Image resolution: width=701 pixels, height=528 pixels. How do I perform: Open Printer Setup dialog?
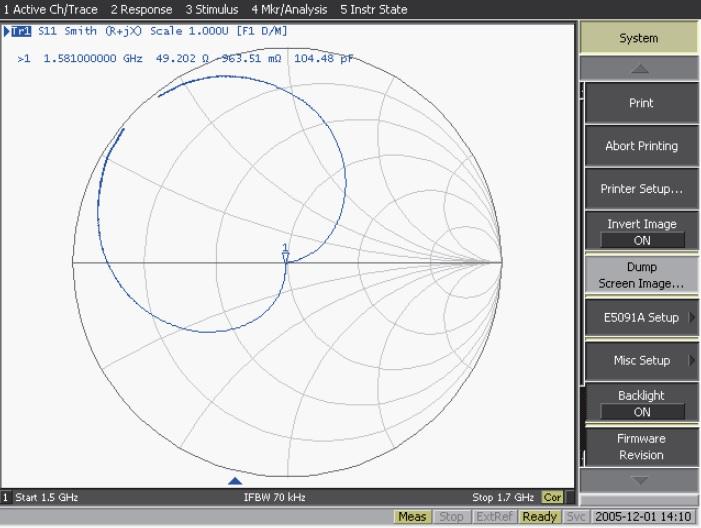[x=641, y=189]
